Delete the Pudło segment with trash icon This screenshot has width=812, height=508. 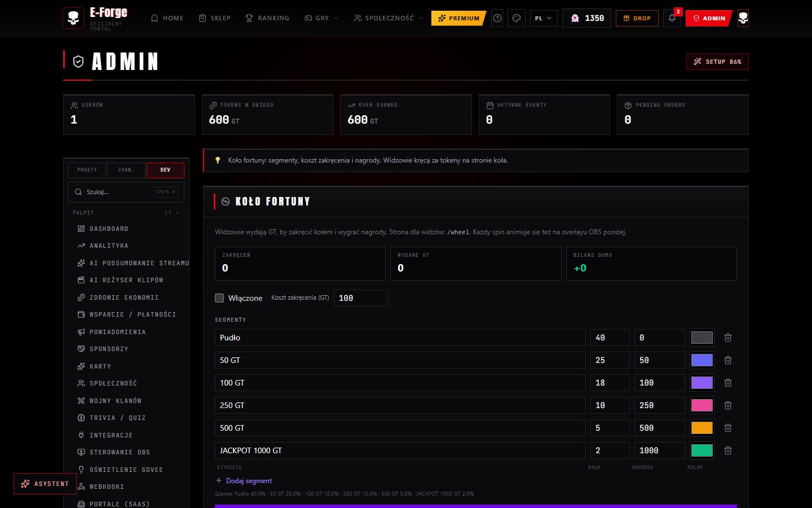[x=728, y=338]
